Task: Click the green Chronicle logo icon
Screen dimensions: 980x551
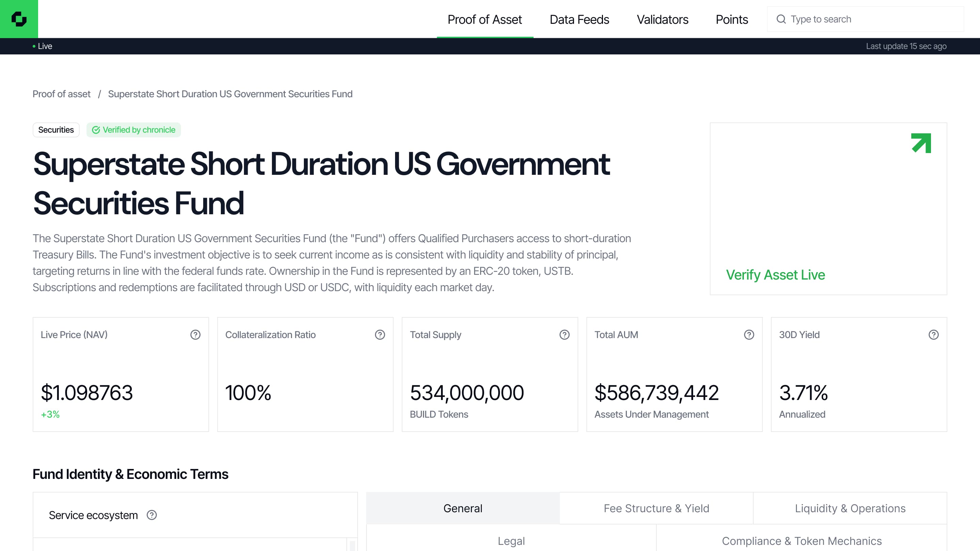Action: coord(19,19)
